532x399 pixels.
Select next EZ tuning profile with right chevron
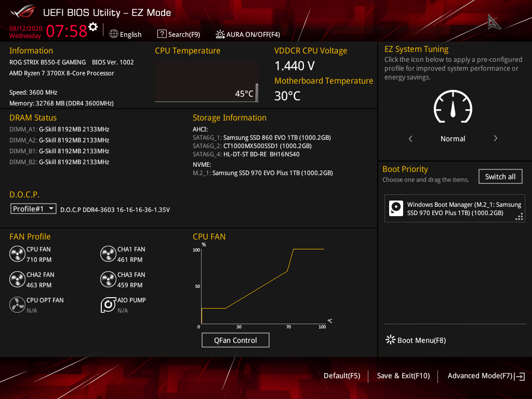coord(495,138)
